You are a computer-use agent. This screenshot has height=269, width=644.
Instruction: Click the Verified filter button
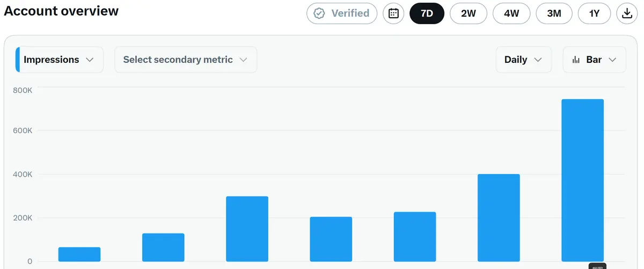pos(342,13)
